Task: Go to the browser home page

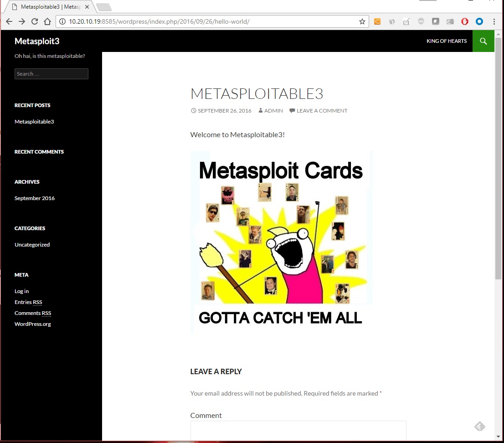Action: (47, 21)
